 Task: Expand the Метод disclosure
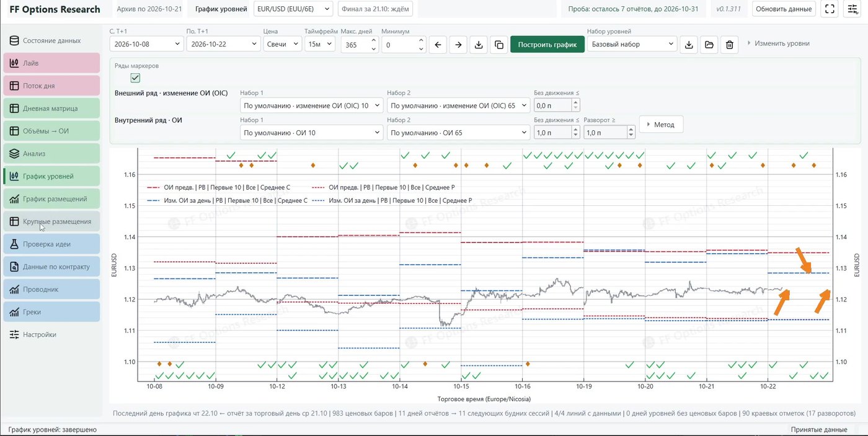point(661,125)
